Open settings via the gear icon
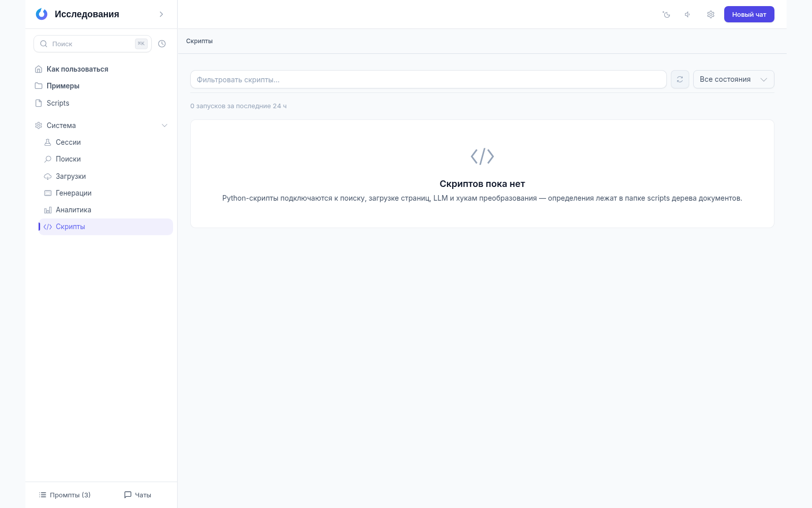 [x=710, y=15]
